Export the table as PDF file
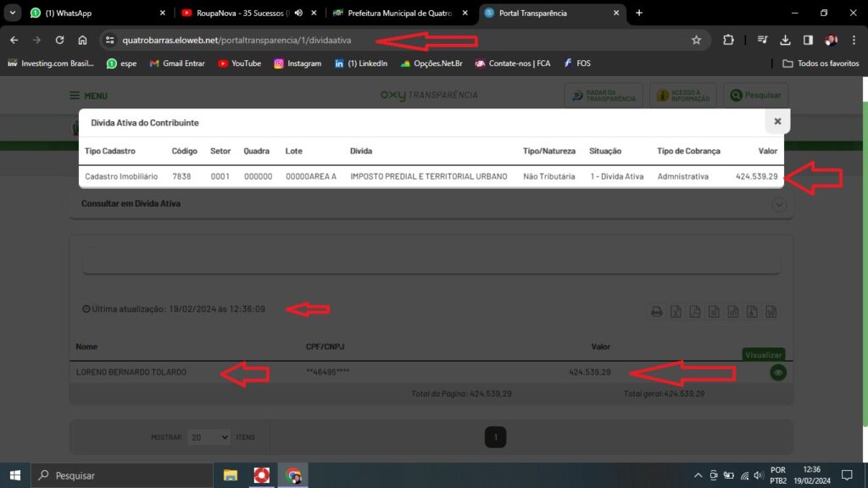868x488 pixels. tap(694, 312)
